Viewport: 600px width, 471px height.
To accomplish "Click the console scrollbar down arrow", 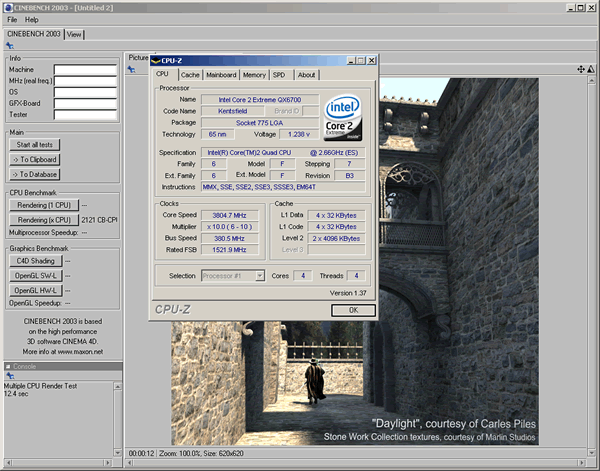I will pyautogui.click(x=118, y=453).
